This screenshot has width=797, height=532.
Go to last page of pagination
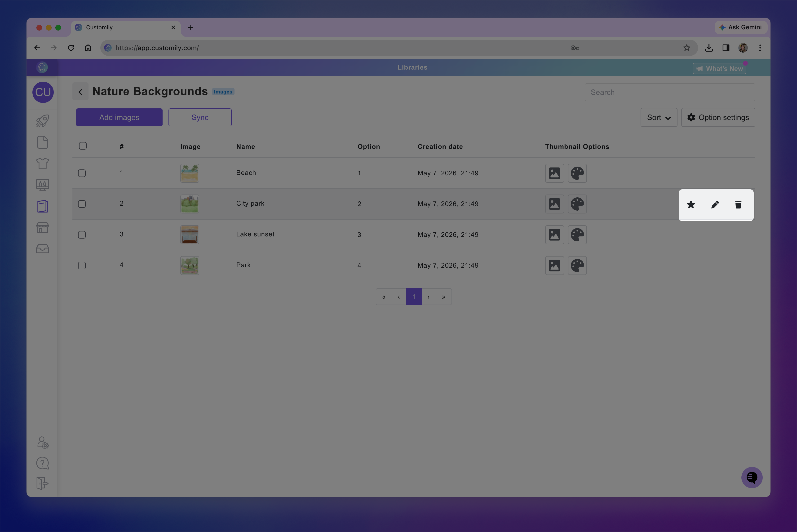(443, 297)
